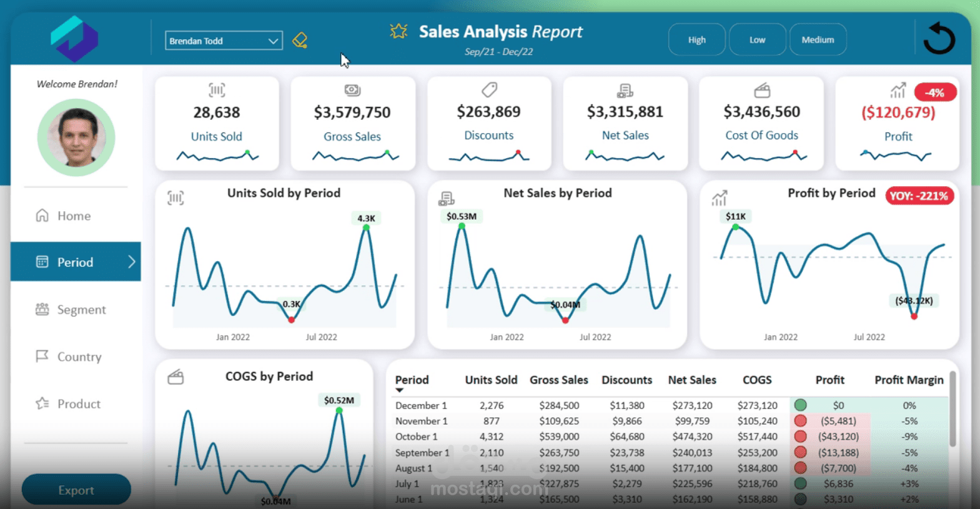The height and width of the screenshot is (509, 980).
Task: Click the $3,579,750 Gross Sales value
Action: (x=352, y=112)
